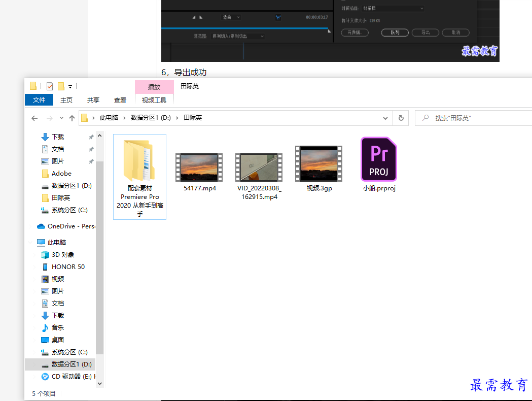Open the 适合 zoom dropdown in export preview

tap(231, 17)
